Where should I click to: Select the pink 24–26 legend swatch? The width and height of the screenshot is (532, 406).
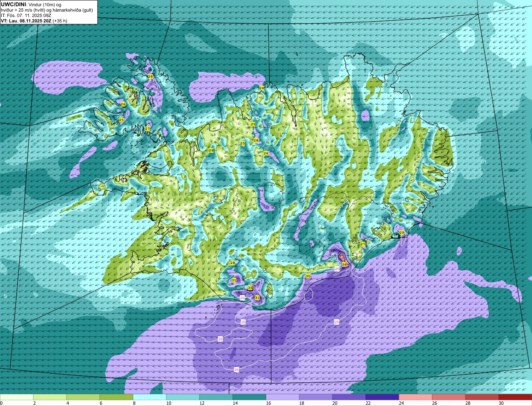click(416, 397)
